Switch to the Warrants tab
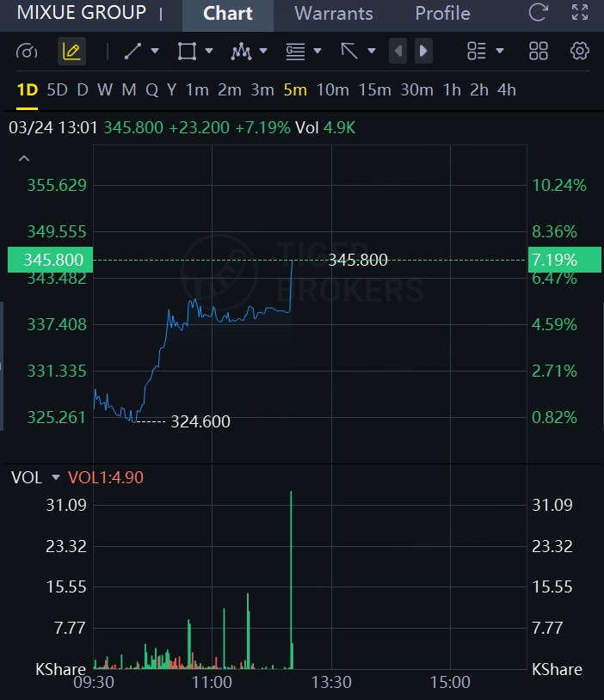The image size is (604, 700). [334, 14]
